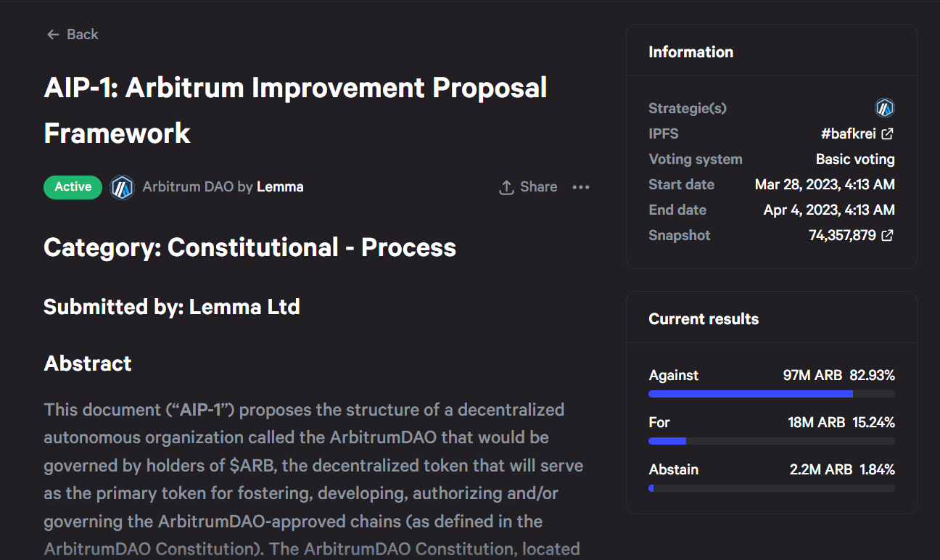
Task: Click the Against results progress bar
Action: 772,394
